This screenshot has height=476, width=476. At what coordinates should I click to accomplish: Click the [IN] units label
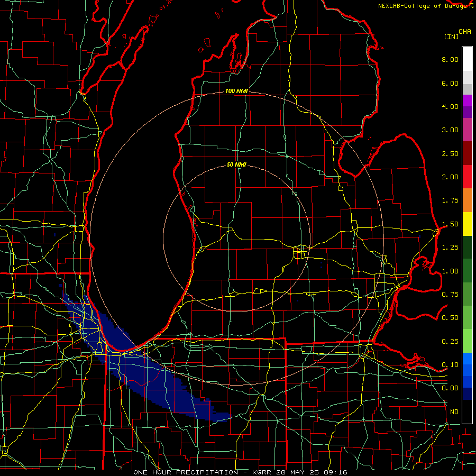[451, 36]
